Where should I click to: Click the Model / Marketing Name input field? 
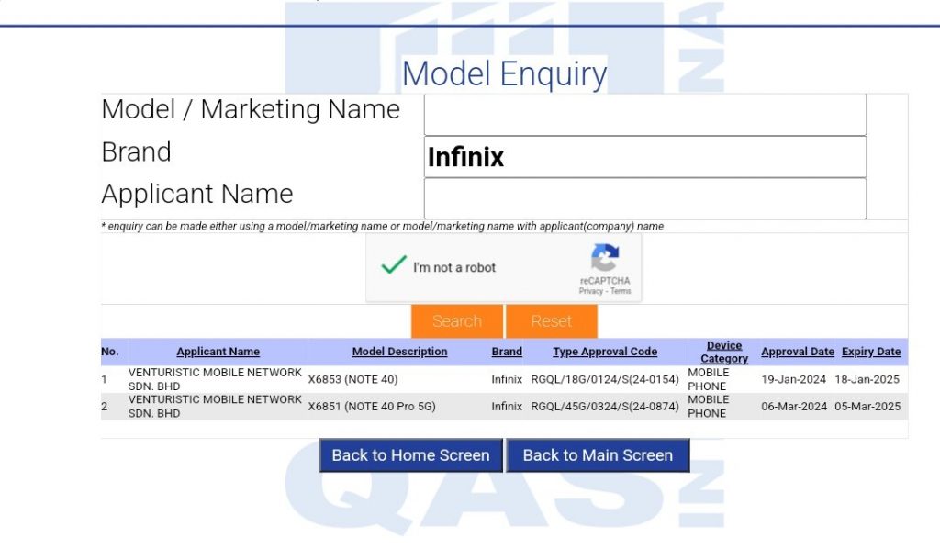[x=645, y=115]
